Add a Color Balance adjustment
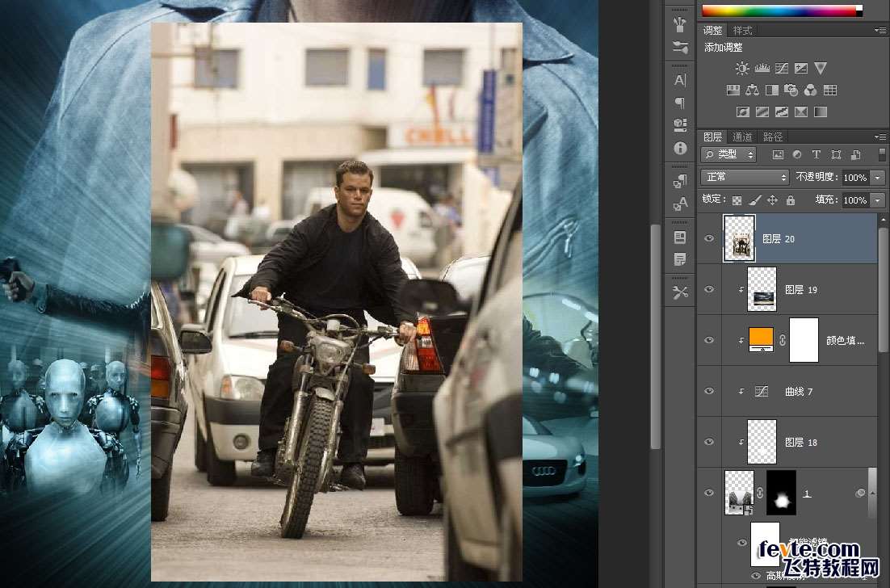The width and height of the screenshot is (890, 588). pos(753,90)
